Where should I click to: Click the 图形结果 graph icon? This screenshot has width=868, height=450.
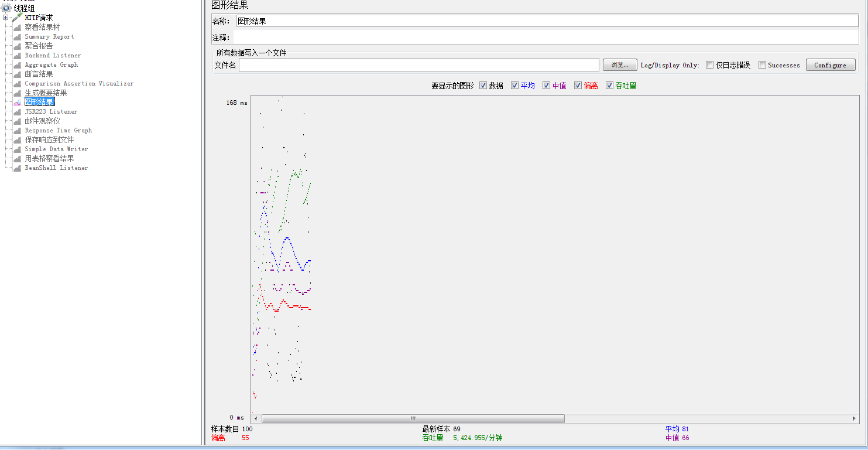18,103
